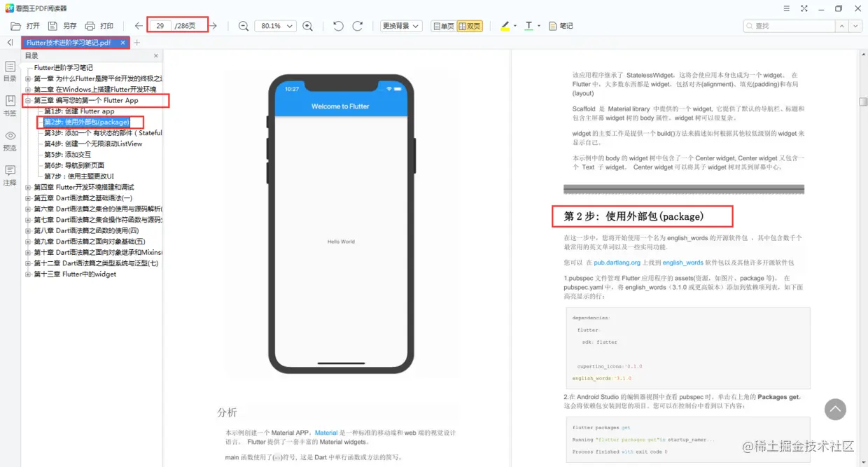The image size is (868, 467).
Task: Click the english_words link in document
Action: pos(682,263)
